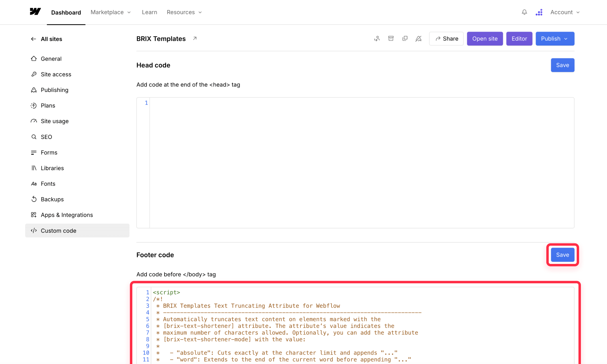
Task: Click the SEO magnifier icon
Action: click(34, 137)
